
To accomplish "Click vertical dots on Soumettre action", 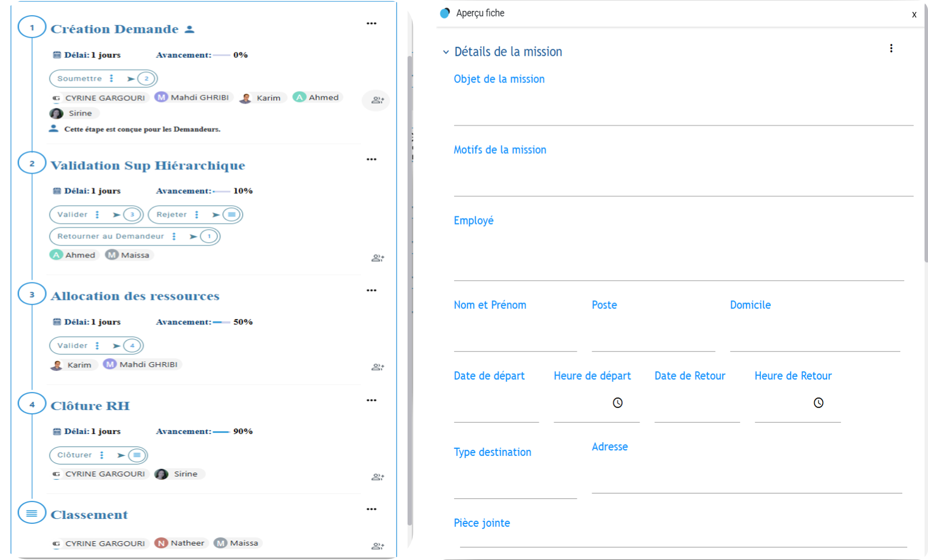I will click(111, 78).
